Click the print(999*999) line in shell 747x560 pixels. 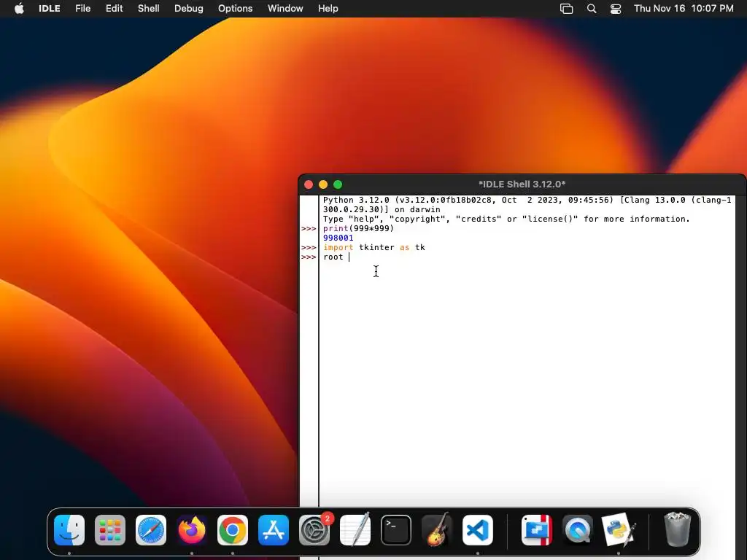click(358, 228)
